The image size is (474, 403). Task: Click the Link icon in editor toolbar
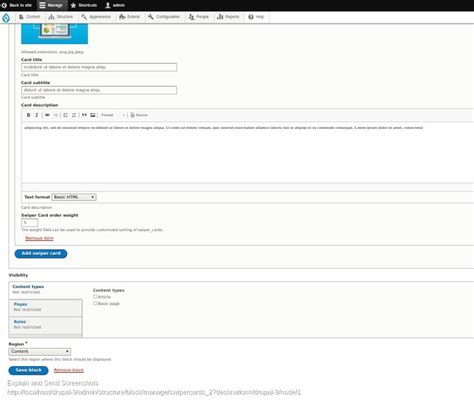47,115
